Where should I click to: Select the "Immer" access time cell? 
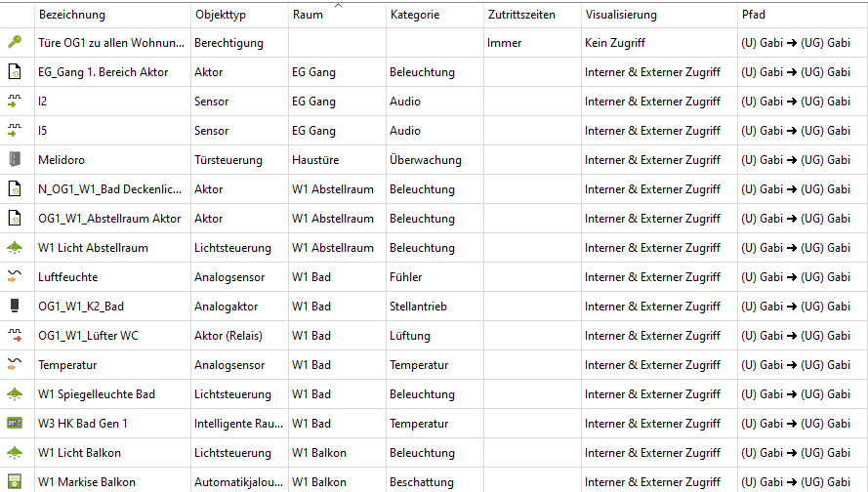click(505, 43)
